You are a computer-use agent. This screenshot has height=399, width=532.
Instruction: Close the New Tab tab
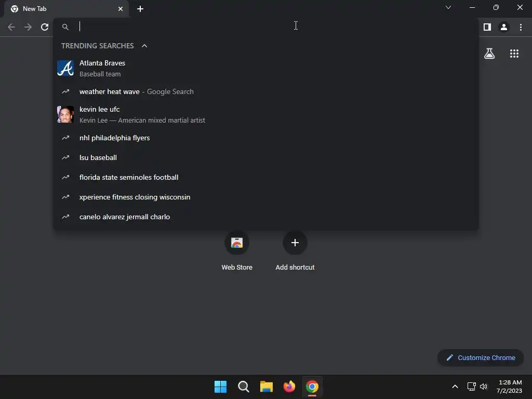tap(121, 9)
